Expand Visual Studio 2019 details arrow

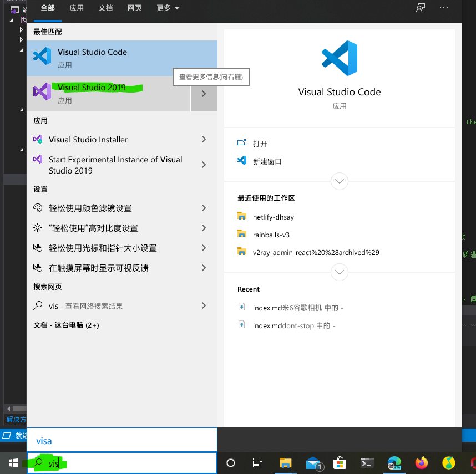click(x=204, y=94)
